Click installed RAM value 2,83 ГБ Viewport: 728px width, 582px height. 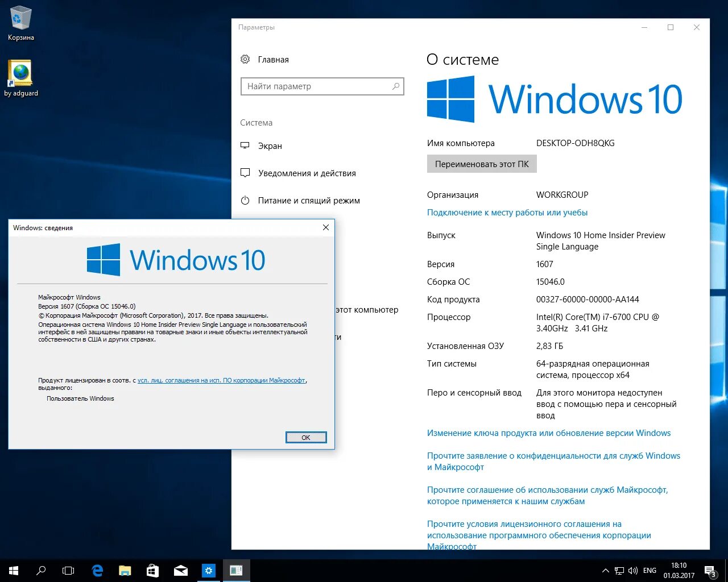coord(550,346)
